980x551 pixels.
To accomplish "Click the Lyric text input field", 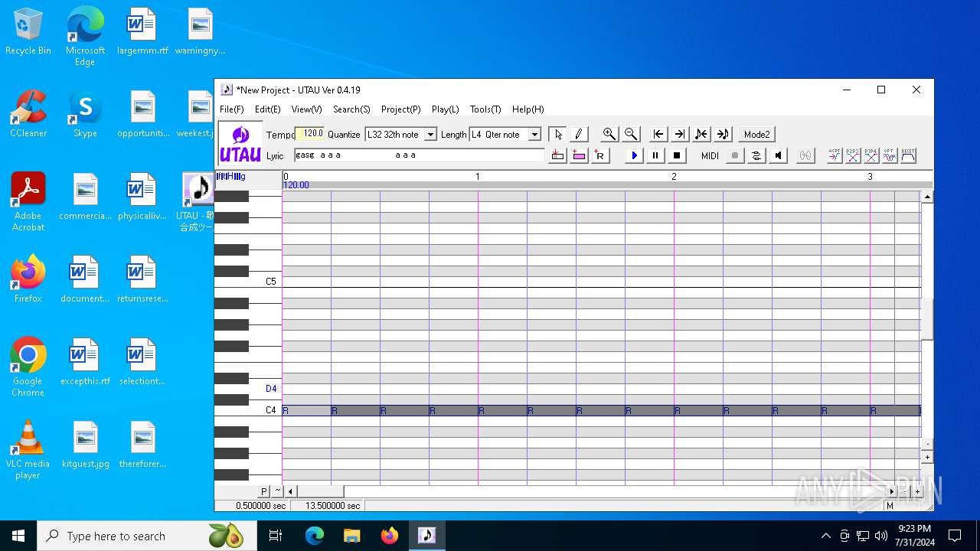I will (x=420, y=155).
